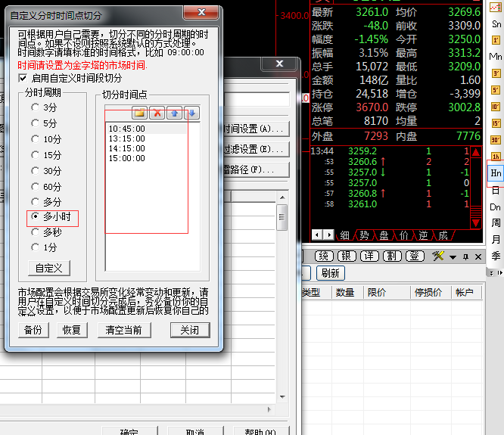Choose the 多秒 period radio button
Image resolution: width=504 pixels, height=435 pixels.
(x=36, y=231)
